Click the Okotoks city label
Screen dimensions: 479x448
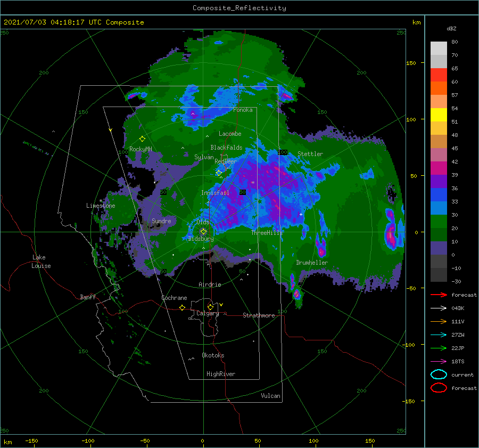tap(213, 355)
